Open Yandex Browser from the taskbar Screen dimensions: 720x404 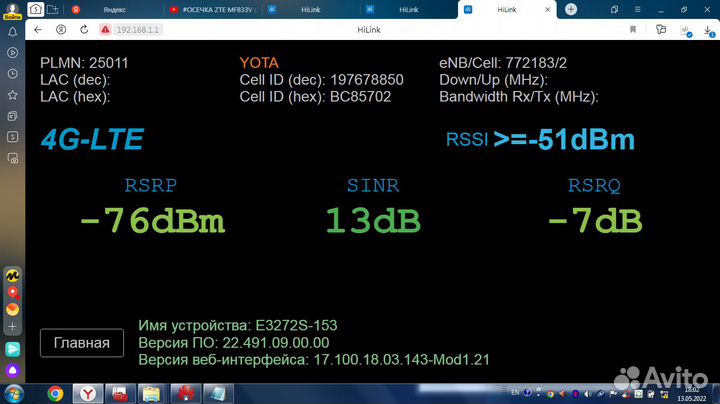click(x=88, y=393)
